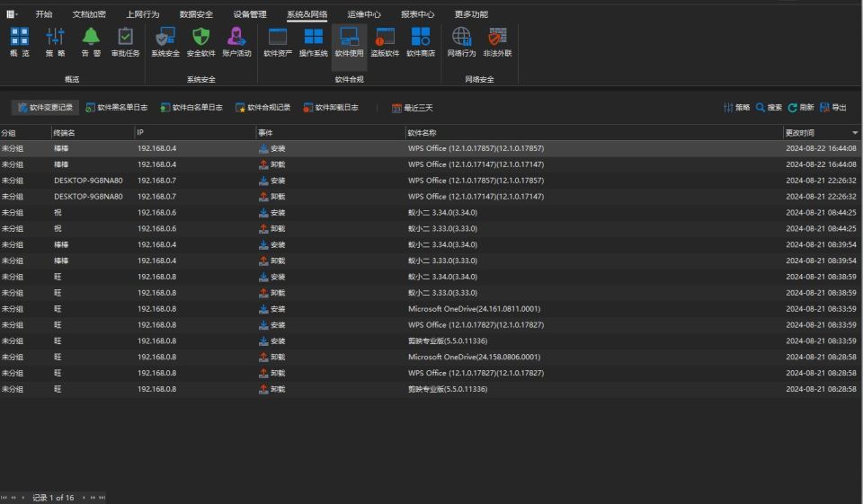
Task: Select DESKTOP-9G8NA80 in the 安装 row
Action: tap(88, 181)
